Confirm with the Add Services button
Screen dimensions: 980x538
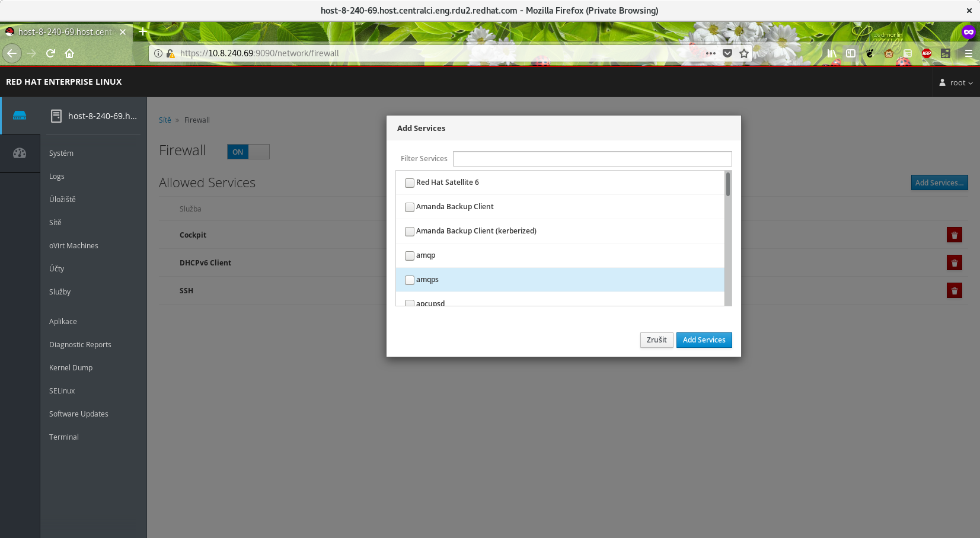(704, 340)
